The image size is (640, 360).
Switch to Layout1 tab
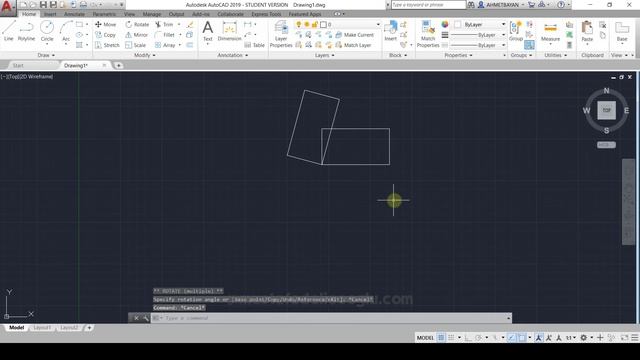coord(42,327)
